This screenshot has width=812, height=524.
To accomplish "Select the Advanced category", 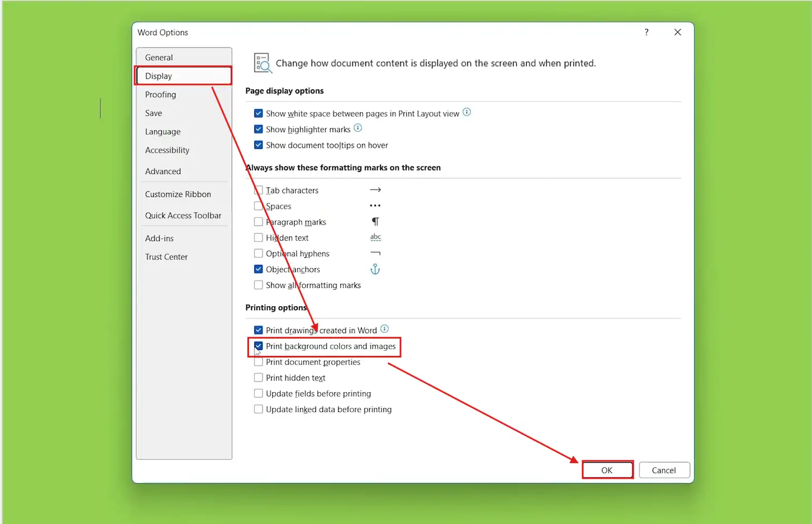I will coord(184,172).
